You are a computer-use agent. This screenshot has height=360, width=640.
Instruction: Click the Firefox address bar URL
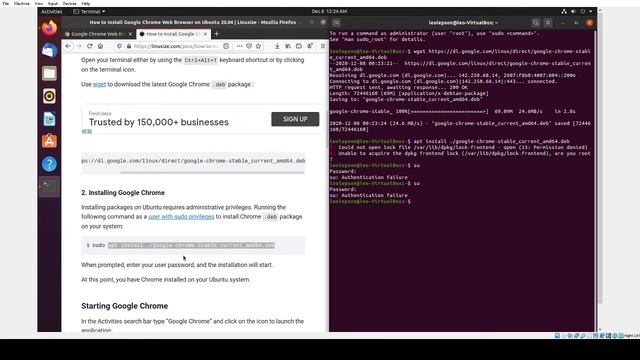pos(176,46)
